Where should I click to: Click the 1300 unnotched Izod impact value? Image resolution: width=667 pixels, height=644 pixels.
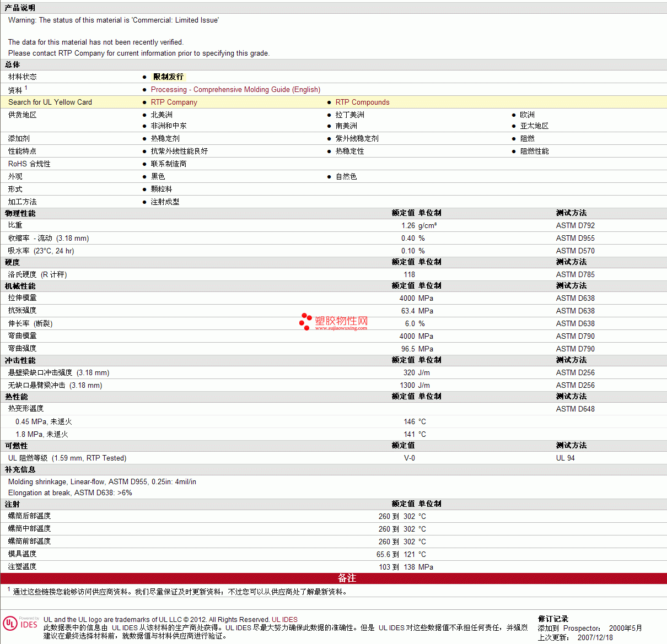coord(408,385)
